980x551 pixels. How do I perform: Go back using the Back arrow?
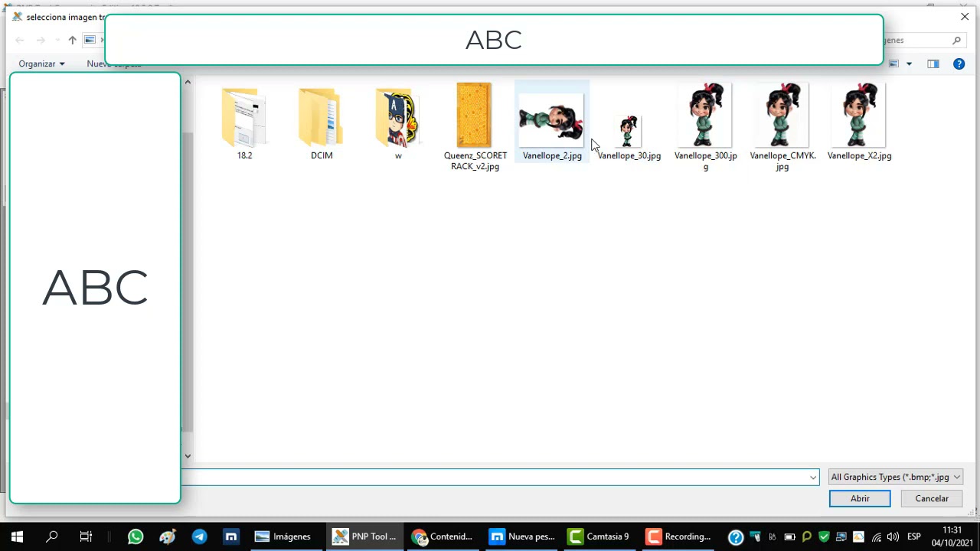20,40
